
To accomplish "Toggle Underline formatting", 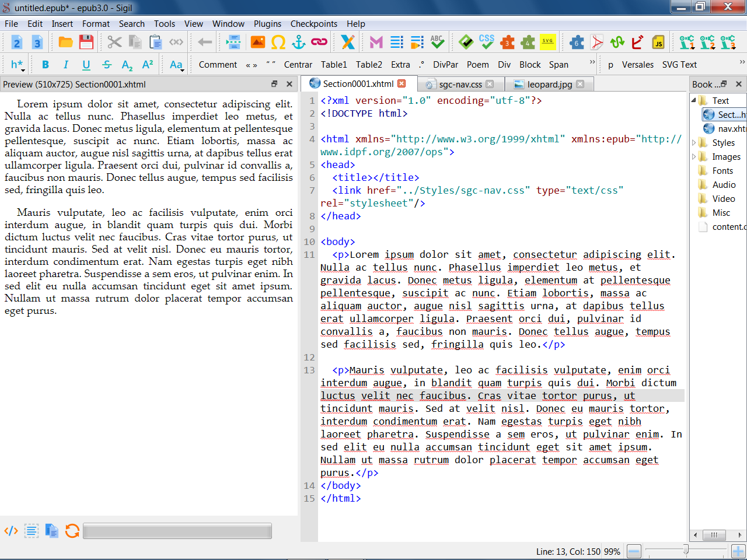I will coord(86,65).
